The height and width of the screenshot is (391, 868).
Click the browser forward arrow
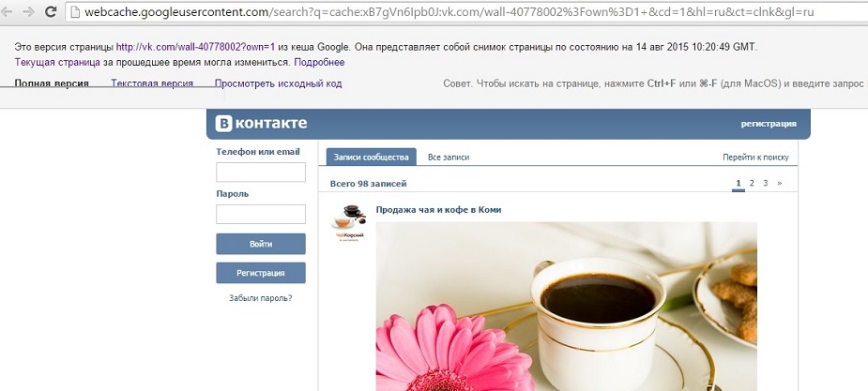tap(28, 11)
